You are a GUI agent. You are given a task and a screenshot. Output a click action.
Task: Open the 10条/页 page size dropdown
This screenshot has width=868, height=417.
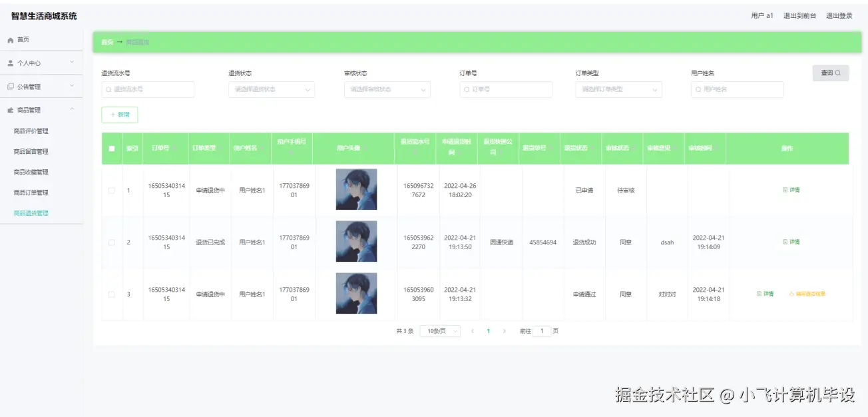coord(440,331)
